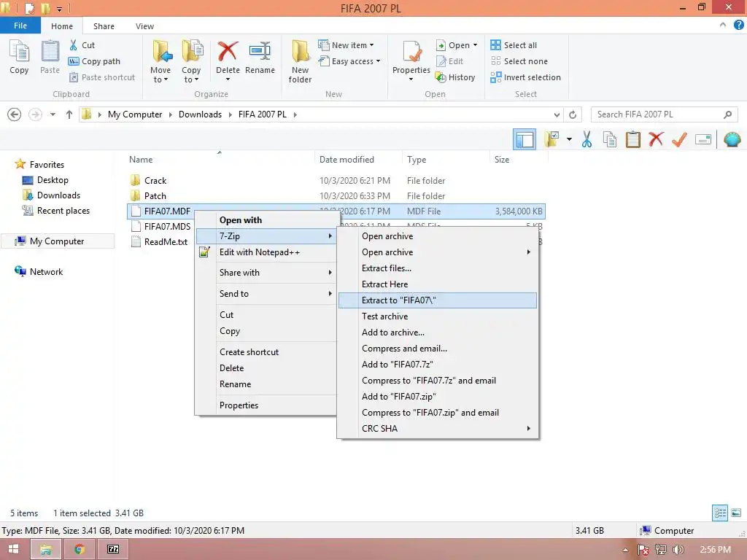
Task: Switch to Large icons view
Action: click(736, 513)
